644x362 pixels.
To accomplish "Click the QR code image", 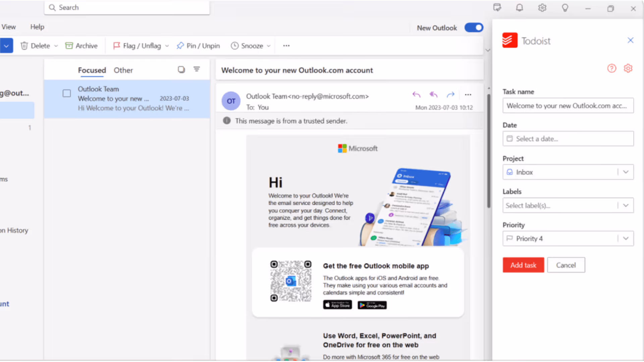I will [291, 281].
